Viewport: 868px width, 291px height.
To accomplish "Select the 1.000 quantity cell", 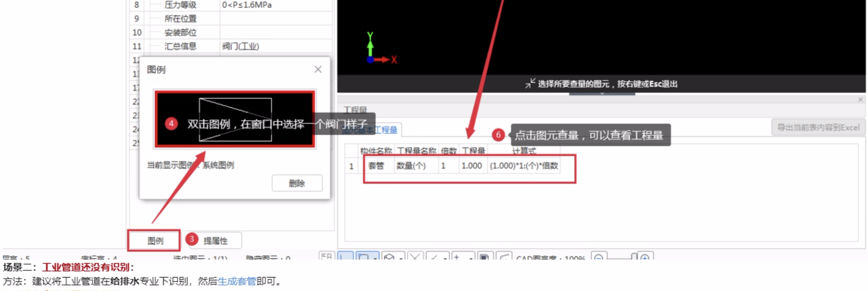I will (x=473, y=166).
